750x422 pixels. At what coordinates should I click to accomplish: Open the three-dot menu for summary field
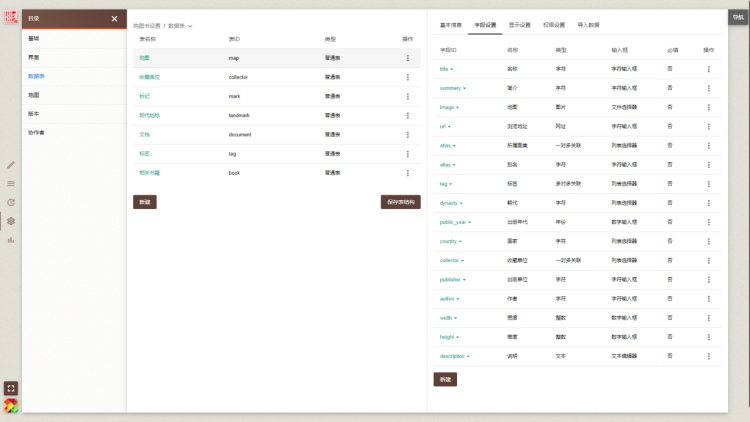click(x=708, y=88)
